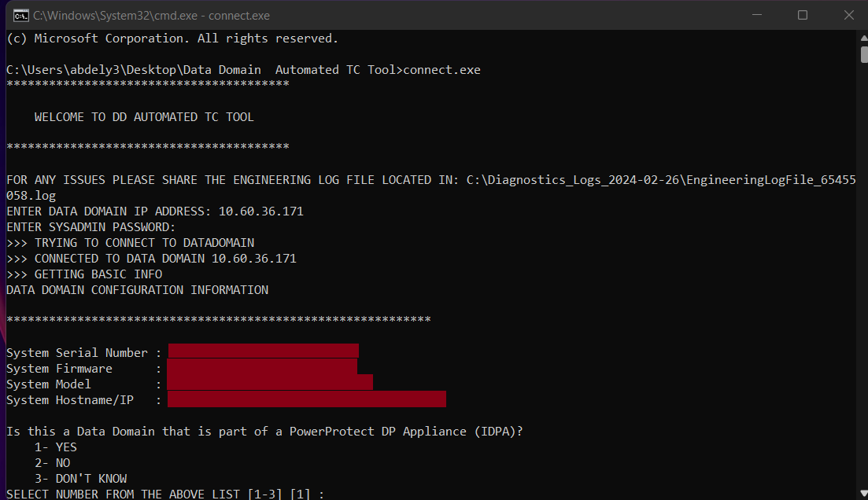Click the scrollbar thumb at top right

click(x=862, y=53)
